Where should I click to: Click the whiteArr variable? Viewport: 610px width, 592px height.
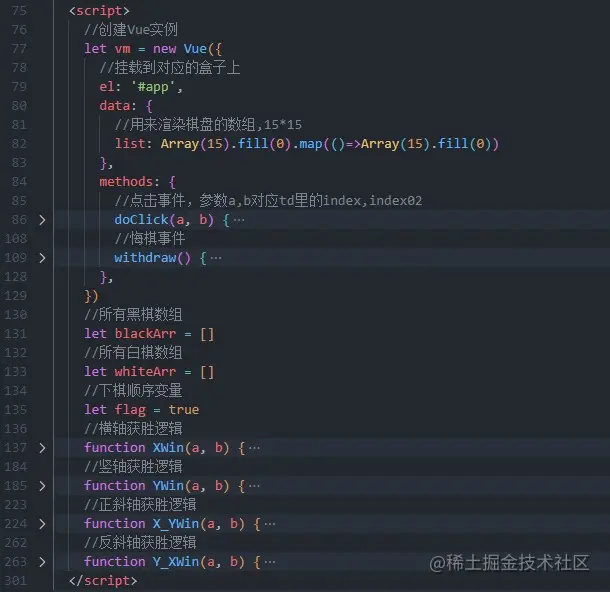[145, 372]
